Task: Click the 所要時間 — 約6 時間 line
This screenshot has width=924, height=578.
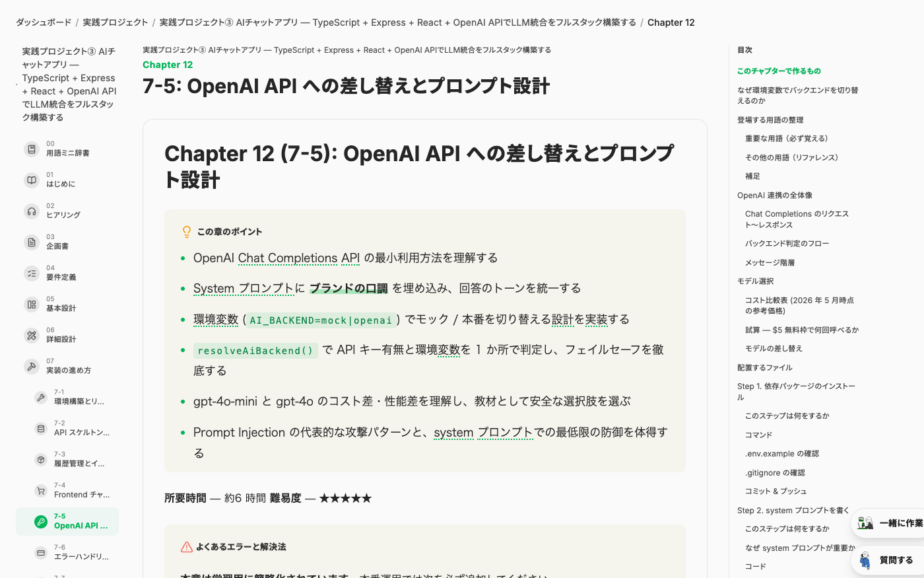Action: [215, 498]
